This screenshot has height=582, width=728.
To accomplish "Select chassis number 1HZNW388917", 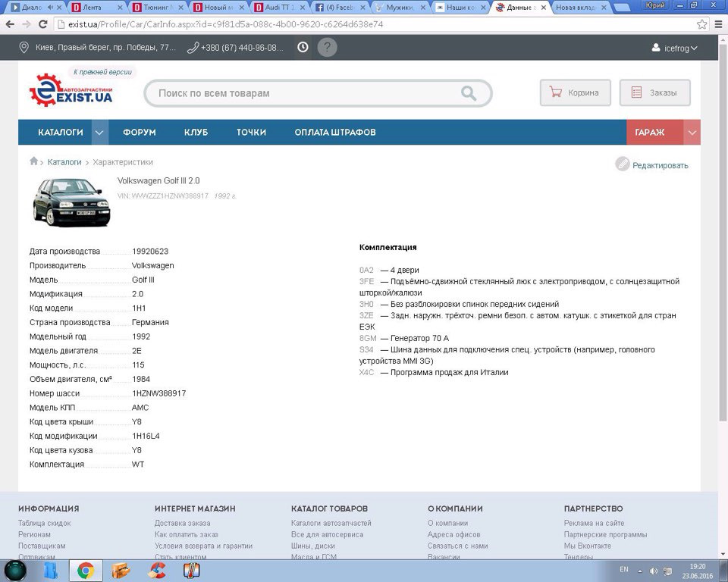I will coord(158,393).
